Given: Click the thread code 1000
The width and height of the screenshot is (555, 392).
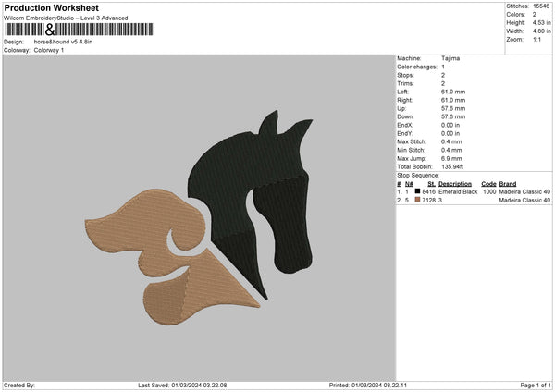Looking at the screenshot, I should point(489,191).
